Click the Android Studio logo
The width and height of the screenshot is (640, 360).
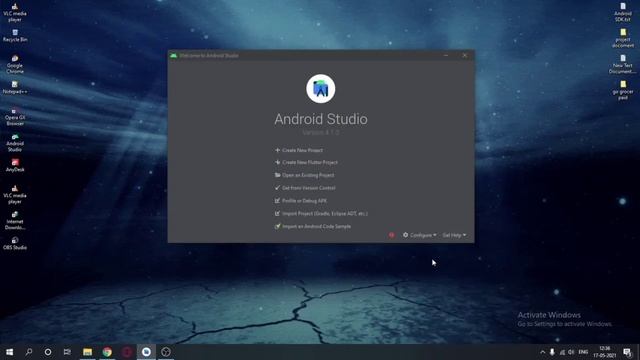(x=321, y=89)
